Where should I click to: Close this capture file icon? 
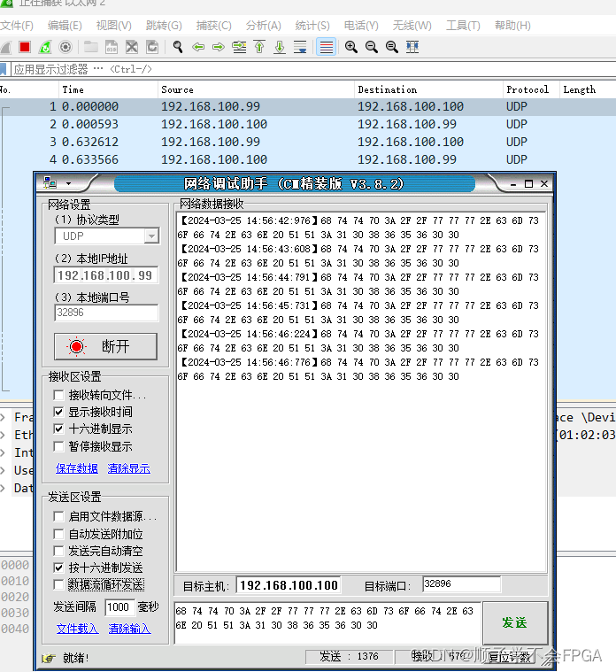pos(132,47)
